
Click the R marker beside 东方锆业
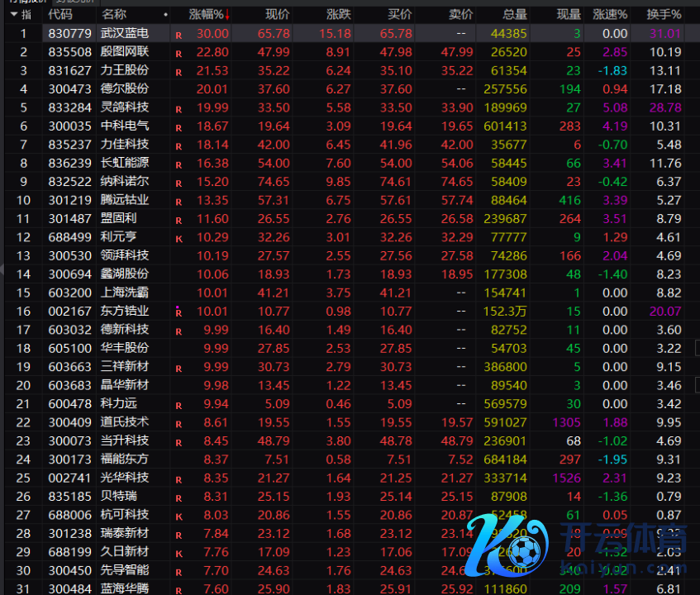tap(179, 312)
